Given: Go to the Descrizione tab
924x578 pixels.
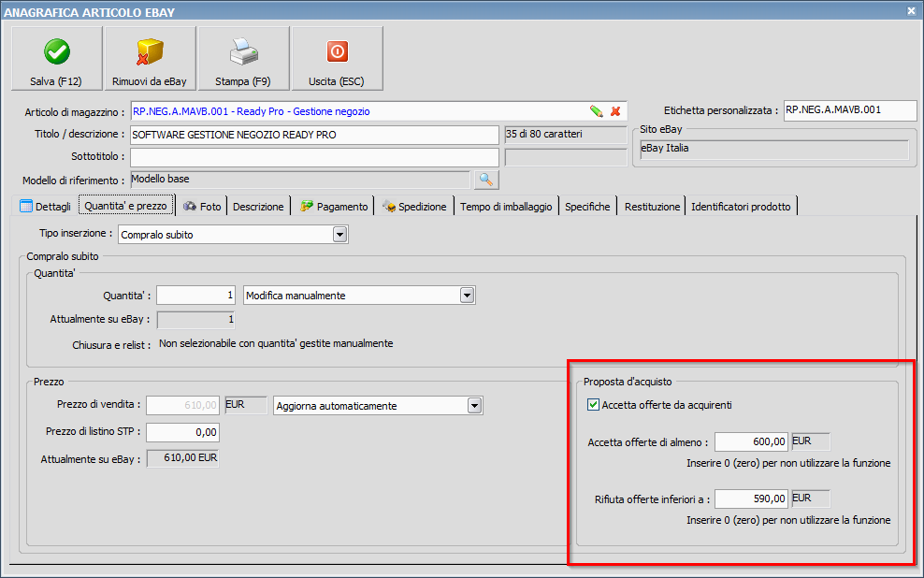Looking at the screenshot, I should click(258, 206).
